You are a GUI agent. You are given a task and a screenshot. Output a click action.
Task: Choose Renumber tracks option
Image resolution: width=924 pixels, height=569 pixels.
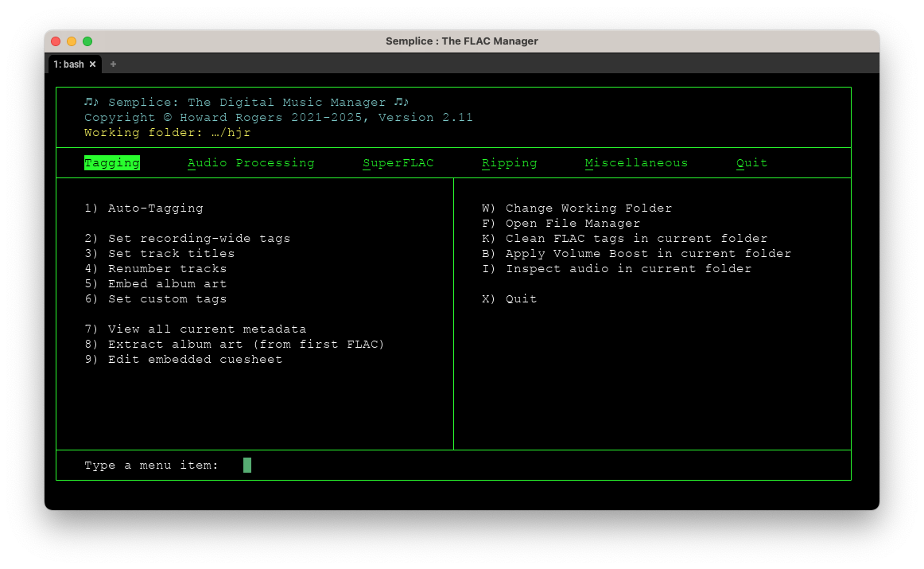tap(167, 268)
